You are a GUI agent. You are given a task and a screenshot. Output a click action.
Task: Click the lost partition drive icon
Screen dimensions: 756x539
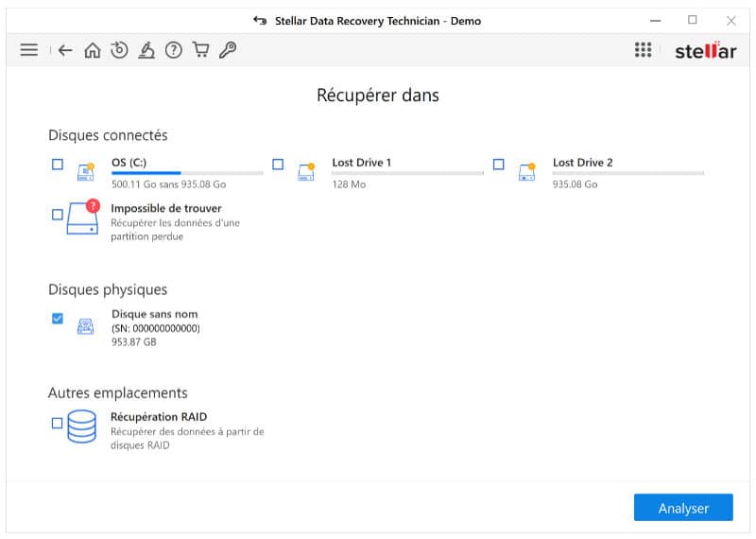click(83, 218)
